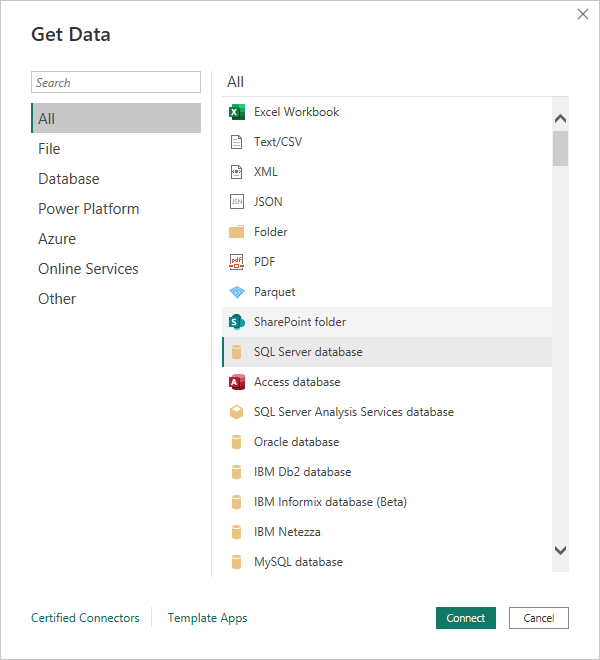Switch to the File category
This screenshot has width=600, height=660.
[x=49, y=149]
